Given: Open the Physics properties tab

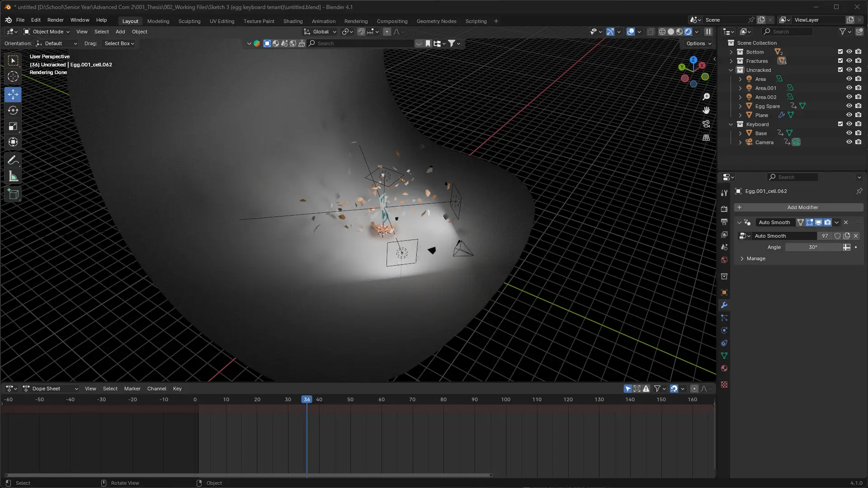Looking at the screenshot, I should tap(724, 330).
